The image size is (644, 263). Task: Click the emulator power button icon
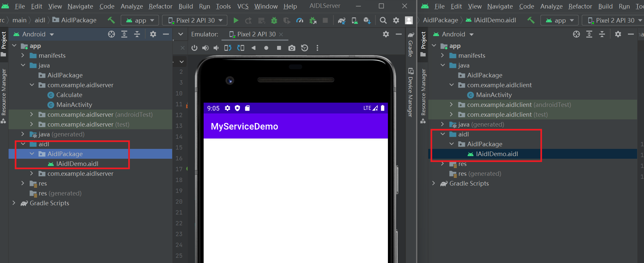tap(194, 48)
